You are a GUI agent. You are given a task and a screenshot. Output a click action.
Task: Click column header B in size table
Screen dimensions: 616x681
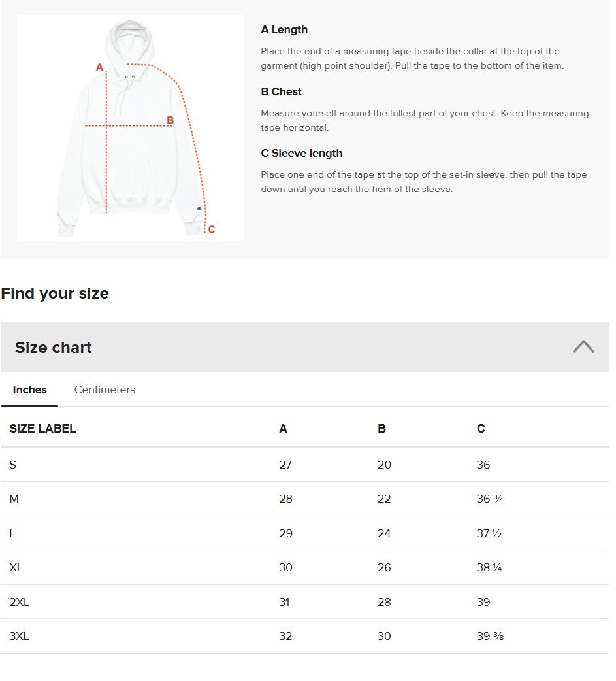(x=381, y=429)
